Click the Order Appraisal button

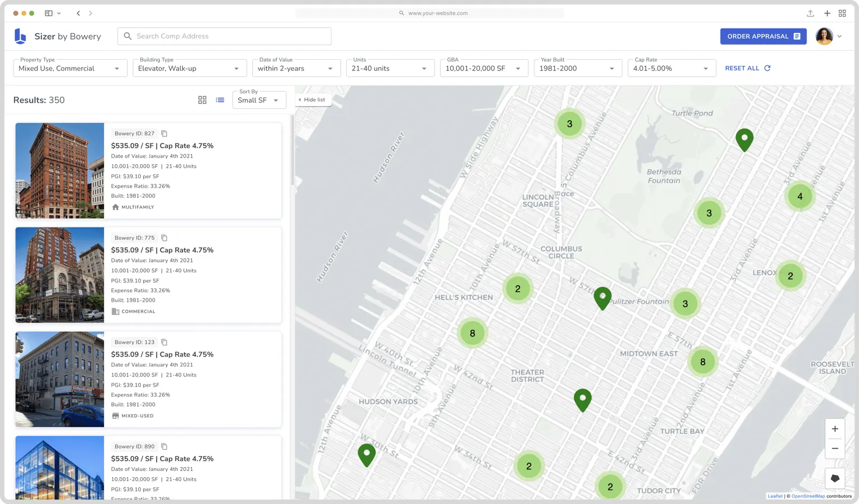pos(763,36)
